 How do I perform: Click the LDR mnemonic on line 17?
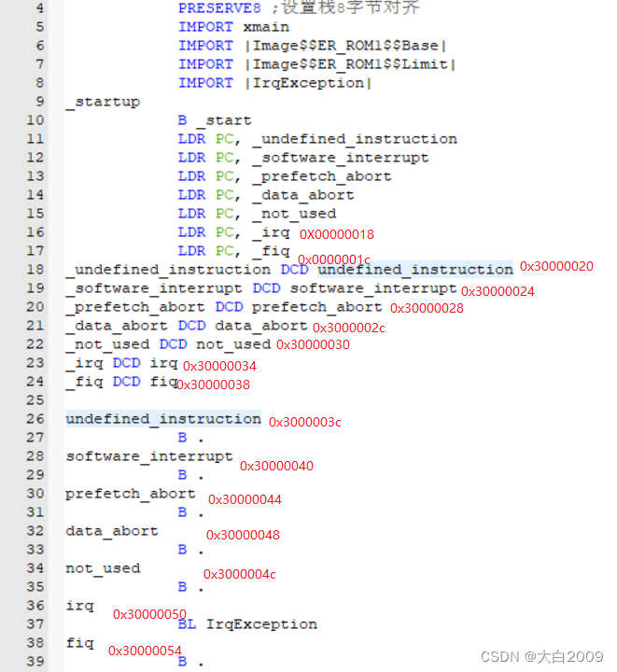(x=191, y=252)
